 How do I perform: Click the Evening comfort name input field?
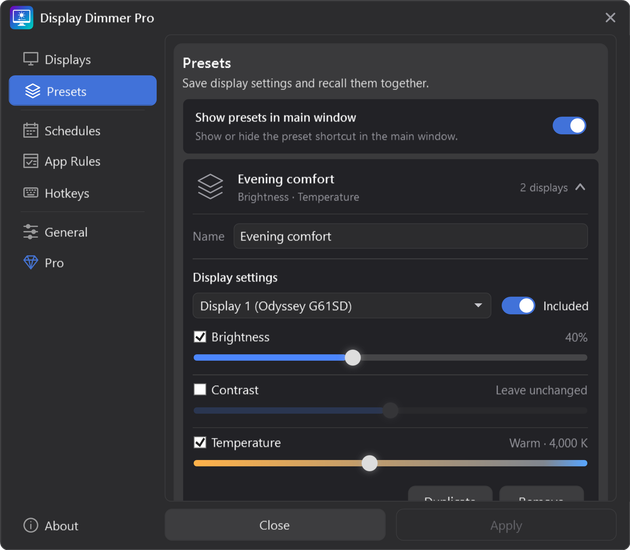[411, 236]
